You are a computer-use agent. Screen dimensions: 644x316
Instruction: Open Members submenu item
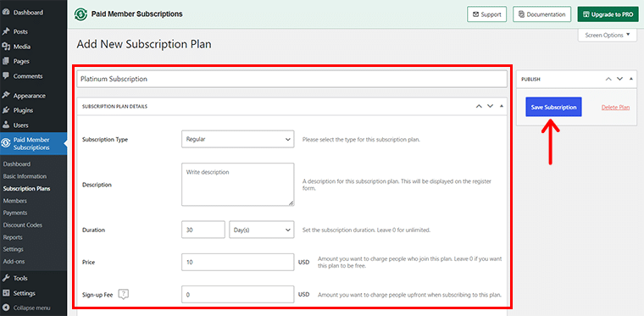point(14,201)
